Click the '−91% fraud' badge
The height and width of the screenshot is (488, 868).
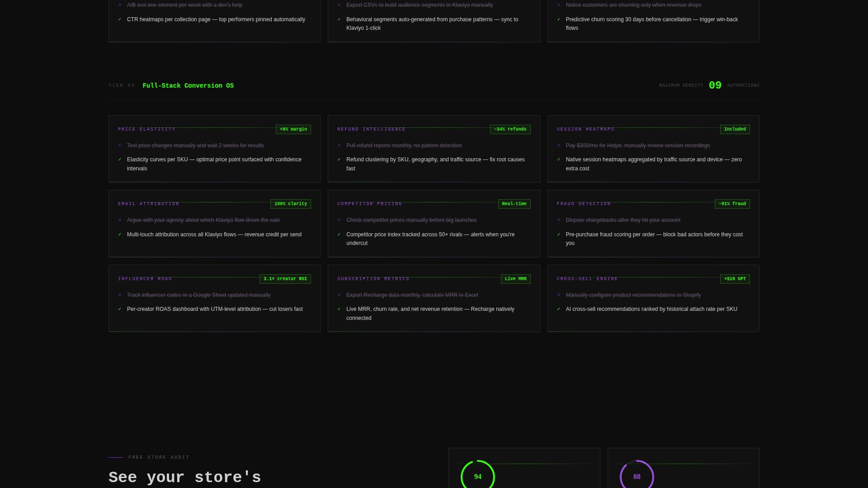(732, 204)
